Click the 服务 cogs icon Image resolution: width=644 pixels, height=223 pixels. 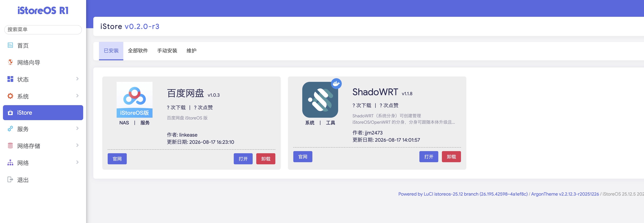coord(10,129)
